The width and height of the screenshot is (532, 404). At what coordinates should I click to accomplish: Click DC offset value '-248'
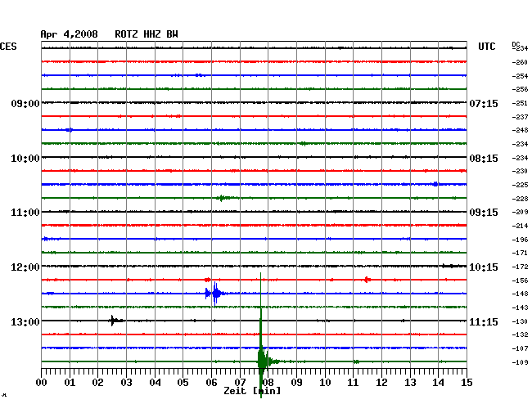pos(520,130)
